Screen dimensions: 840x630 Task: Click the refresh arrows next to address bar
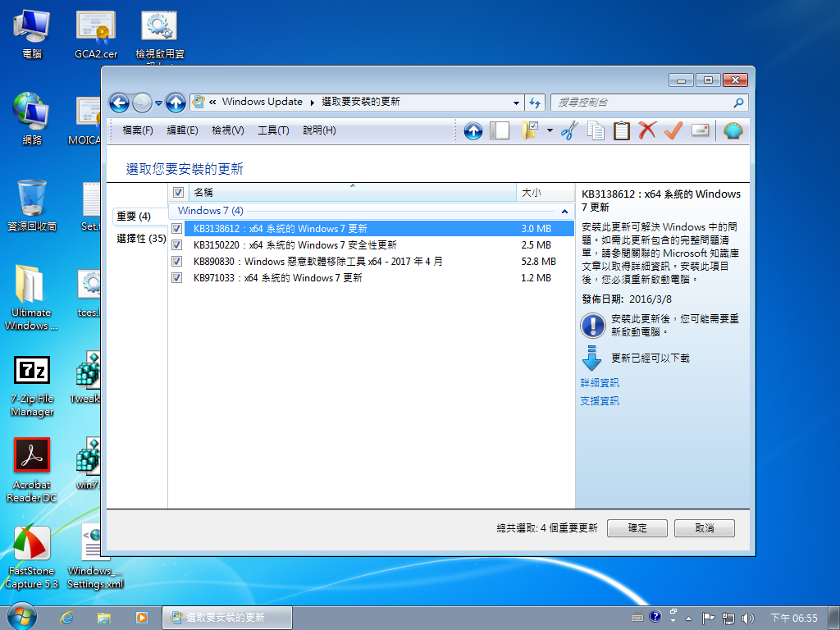click(535, 103)
